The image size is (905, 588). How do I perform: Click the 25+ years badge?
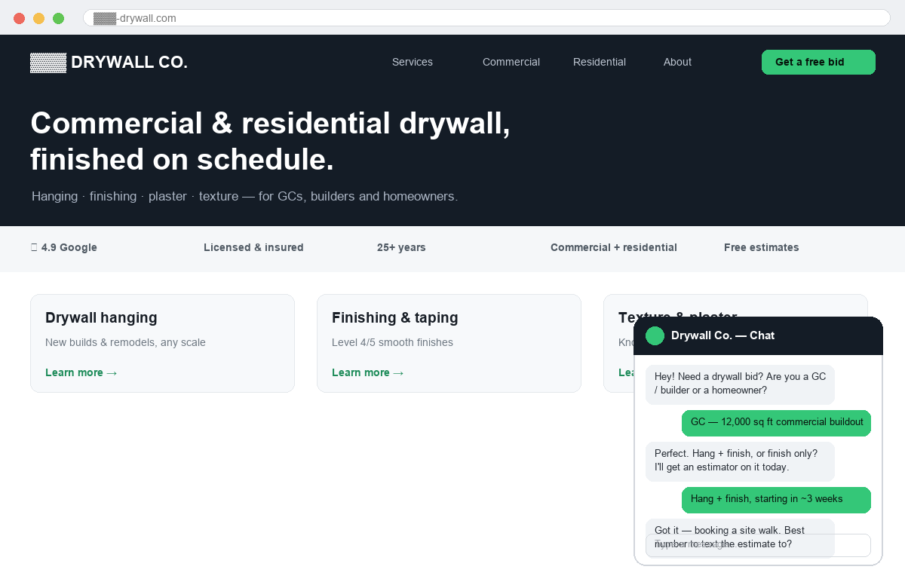(x=401, y=247)
